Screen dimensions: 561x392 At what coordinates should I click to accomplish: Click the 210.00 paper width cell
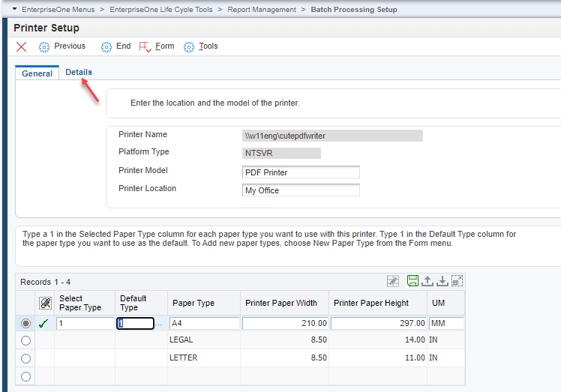pos(285,323)
